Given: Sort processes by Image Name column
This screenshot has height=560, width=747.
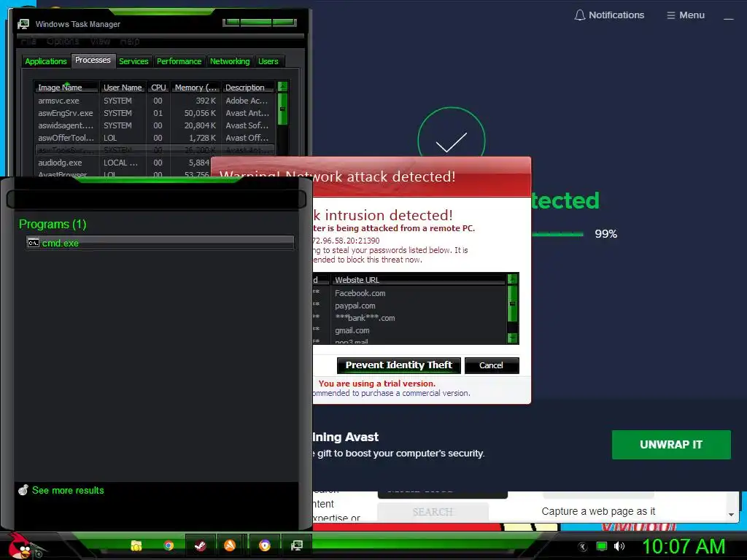Looking at the screenshot, I should (x=66, y=87).
